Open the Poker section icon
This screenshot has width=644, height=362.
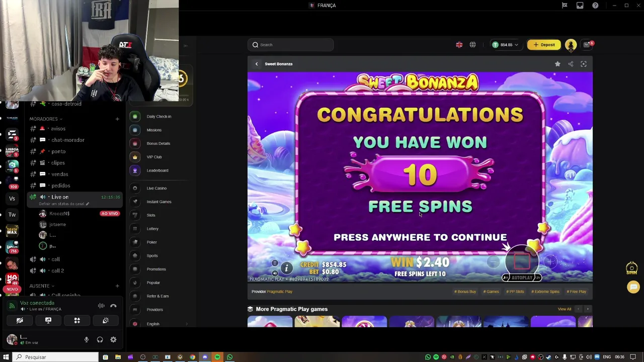(135, 242)
